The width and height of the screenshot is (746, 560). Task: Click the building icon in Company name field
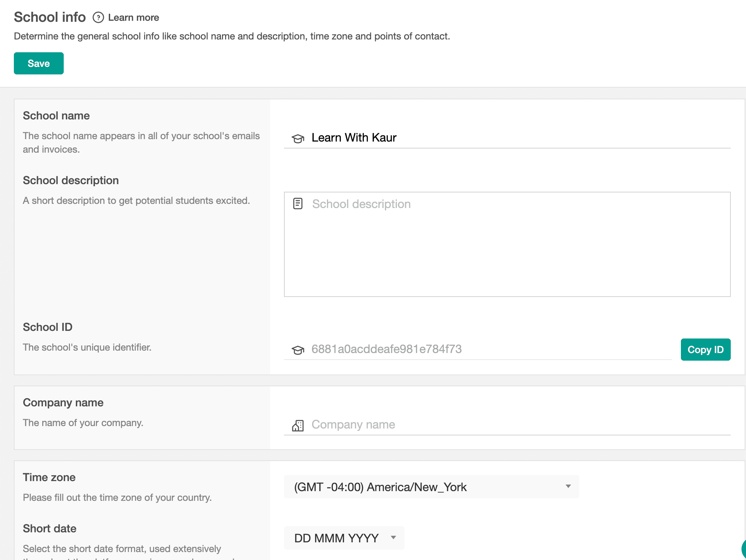click(x=297, y=424)
